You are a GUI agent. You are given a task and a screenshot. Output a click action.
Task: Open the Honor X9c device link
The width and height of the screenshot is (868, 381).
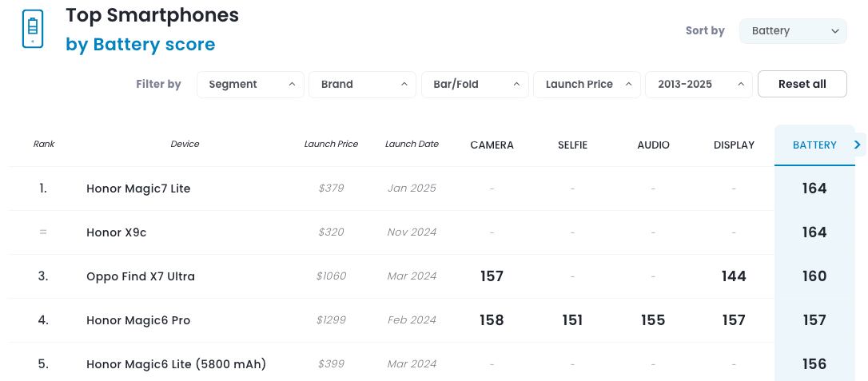(116, 232)
